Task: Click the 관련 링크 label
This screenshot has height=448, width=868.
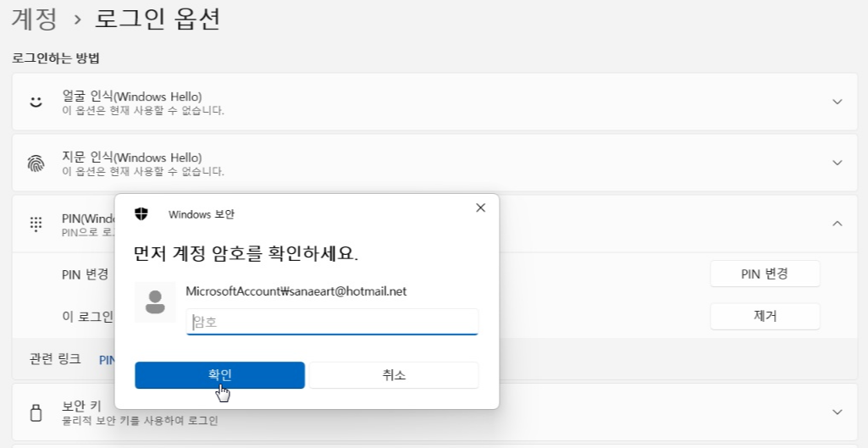Action: 55,359
